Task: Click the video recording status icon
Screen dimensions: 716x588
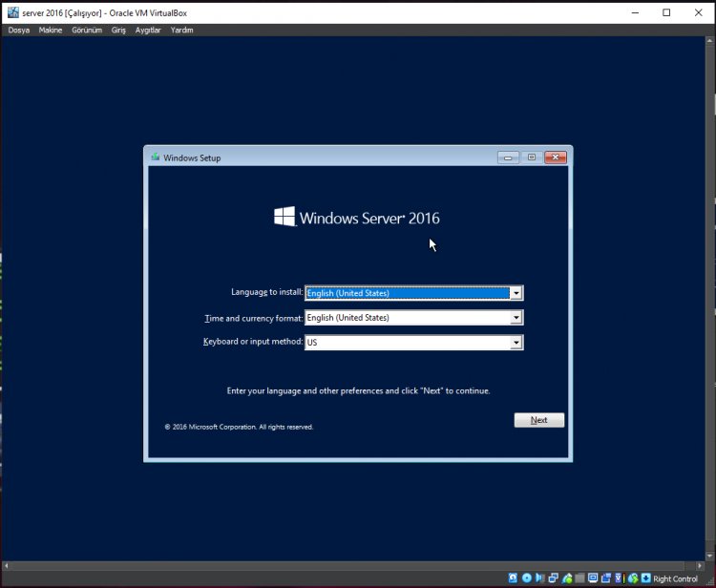Action: (x=606, y=578)
